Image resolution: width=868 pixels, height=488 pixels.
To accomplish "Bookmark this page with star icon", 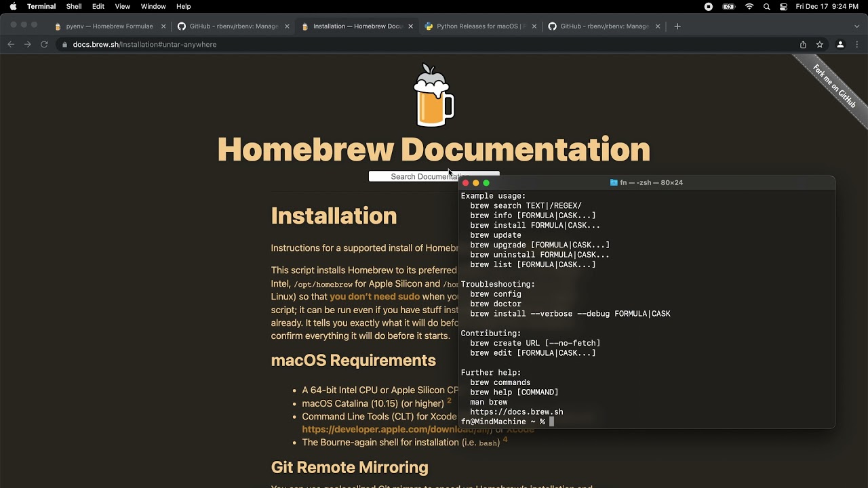I will [x=820, y=45].
